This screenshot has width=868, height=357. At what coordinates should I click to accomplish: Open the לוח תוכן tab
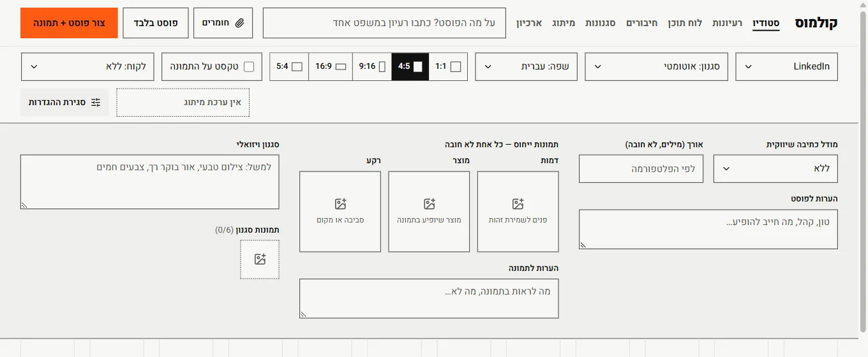(x=685, y=23)
